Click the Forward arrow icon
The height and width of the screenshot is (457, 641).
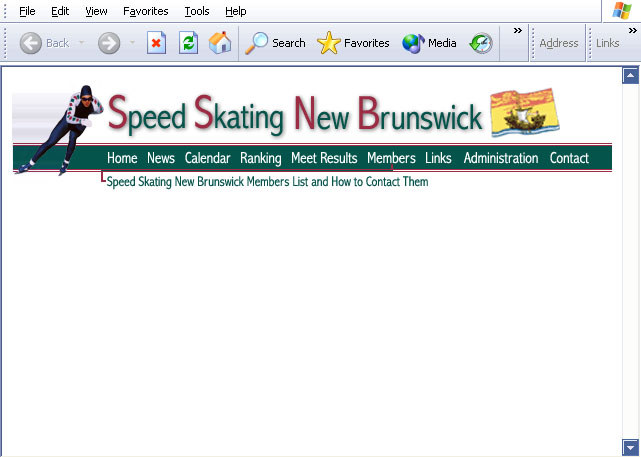point(109,43)
